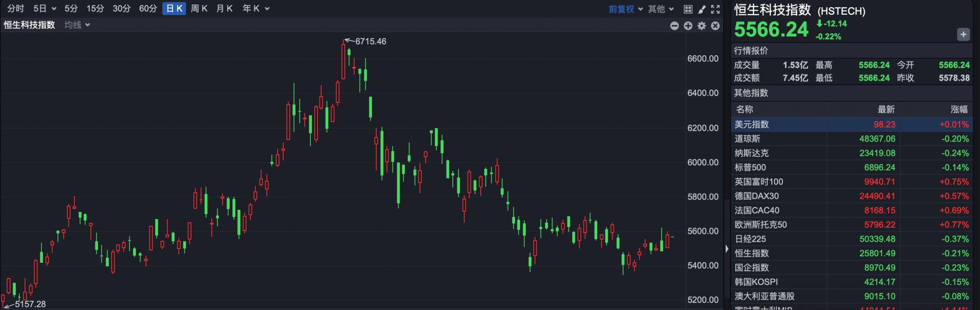980x310 pixels.
Task: Open chart settings gear
Action: coord(702,26)
